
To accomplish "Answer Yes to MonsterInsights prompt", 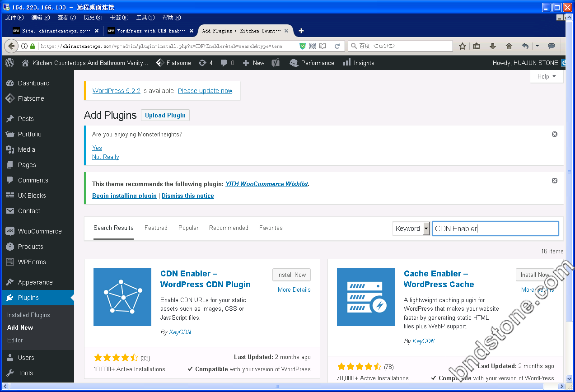I will pos(97,148).
